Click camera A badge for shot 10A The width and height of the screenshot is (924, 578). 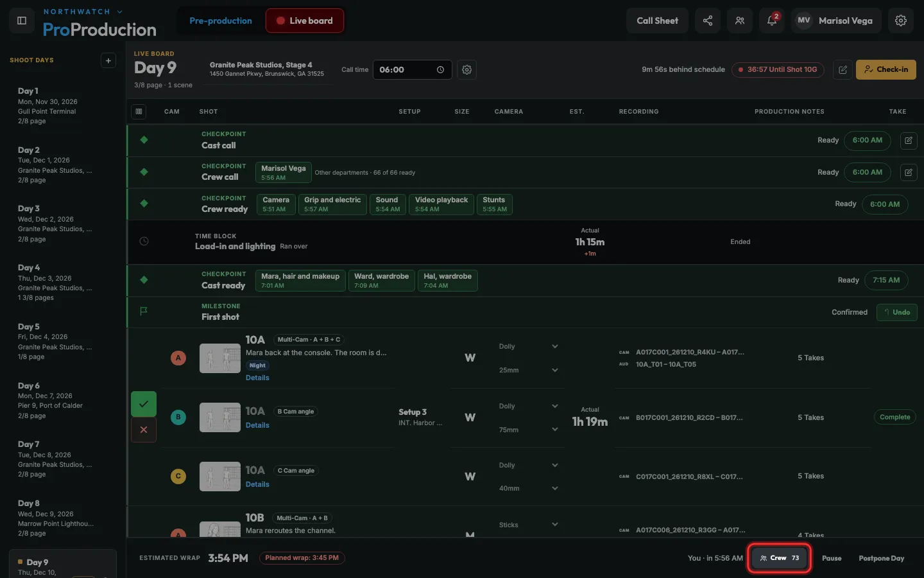coord(178,358)
